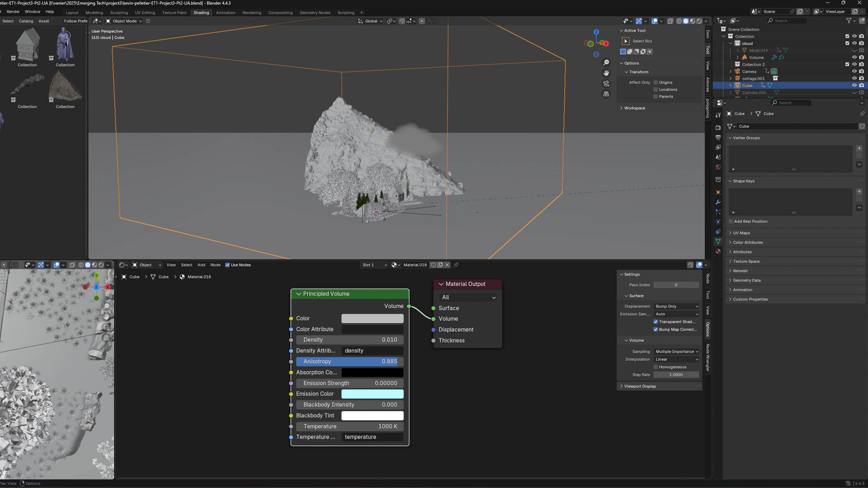Open the Material properties tab icon
This screenshot has width=868, height=488.
click(718, 251)
